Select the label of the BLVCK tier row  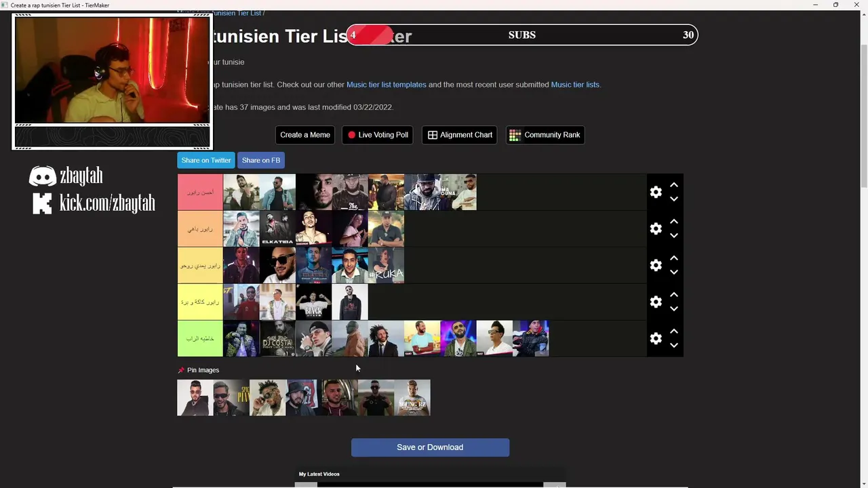coord(200,302)
